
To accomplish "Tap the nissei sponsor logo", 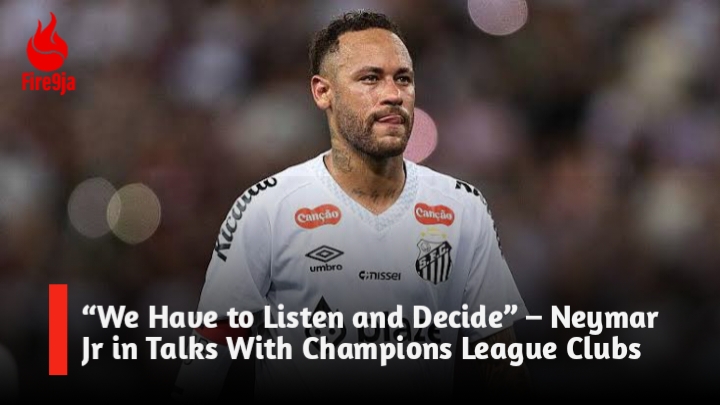I will pos(379,276).
